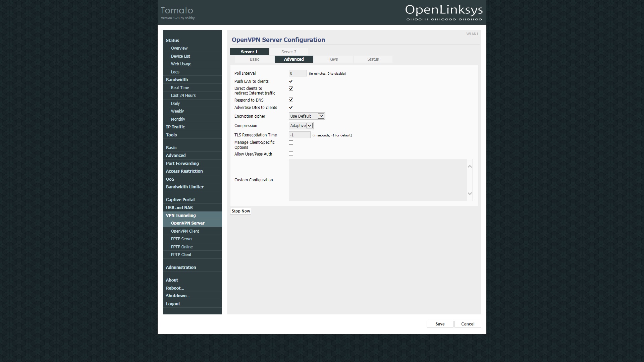Open Device List in sidebar

coord(180,56)
